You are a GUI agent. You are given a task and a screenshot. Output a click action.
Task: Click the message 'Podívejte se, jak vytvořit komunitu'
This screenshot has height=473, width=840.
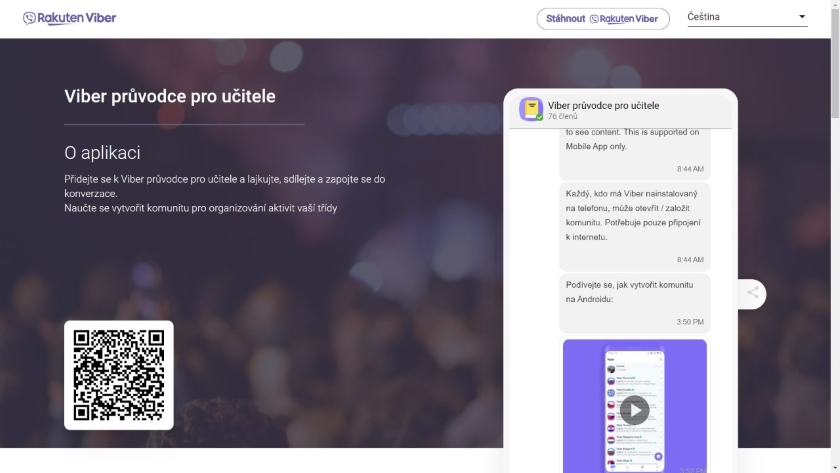point(634,303)
